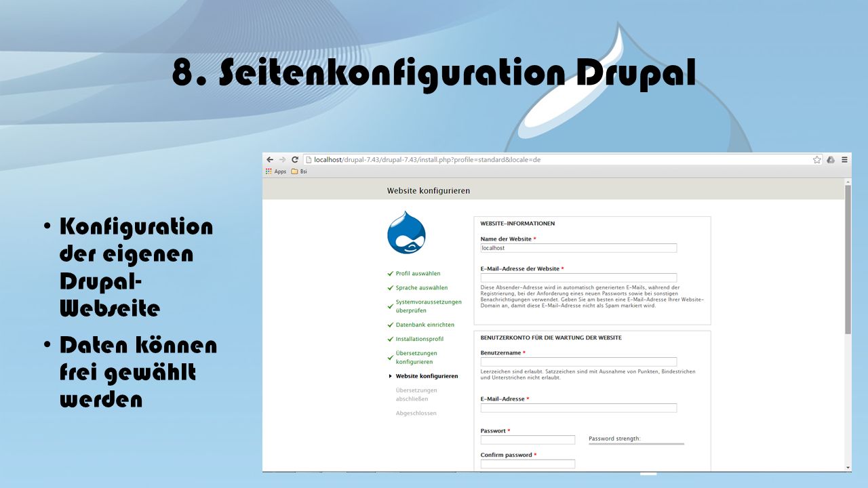The height and width of the screenshot is (488, 868).
Task: Click the 'Website konfigurieren' page heading
Action: click(x=429, y=191)
